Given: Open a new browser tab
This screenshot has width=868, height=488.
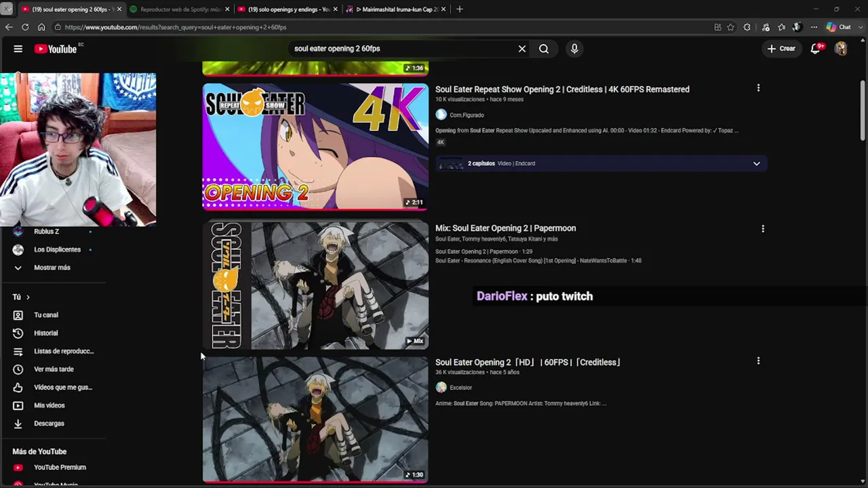Looking at the screenshot, I should pyautogui.click(x=460, y=9).
